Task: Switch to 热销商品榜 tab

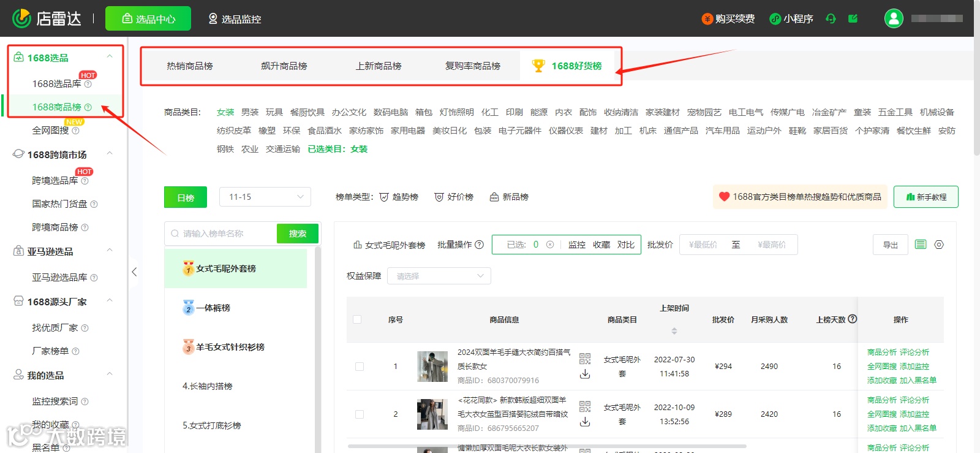Action: pyautogui.click(x=190, y=66)
